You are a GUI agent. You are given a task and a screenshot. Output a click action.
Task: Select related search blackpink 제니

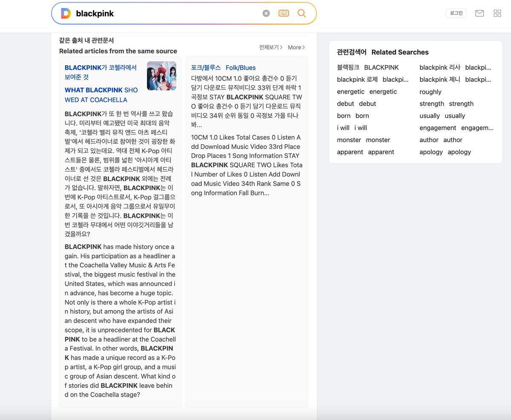455,80
